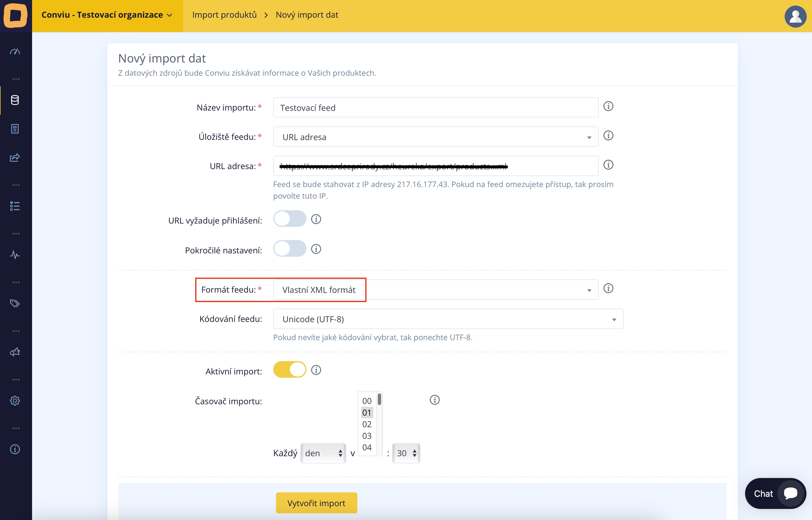This screenshot has width=812, height=520.
Task: Open the Chat widget
Action: [x=775, y=494]
